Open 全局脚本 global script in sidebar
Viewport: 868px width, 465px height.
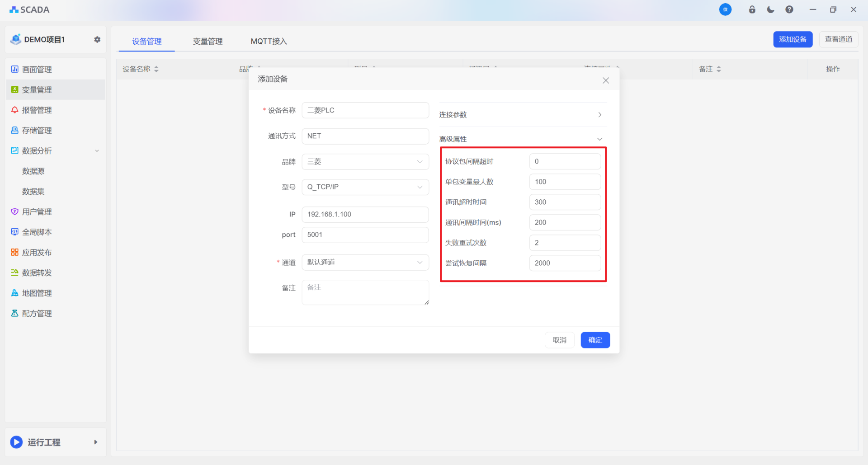tap(37, 232)
